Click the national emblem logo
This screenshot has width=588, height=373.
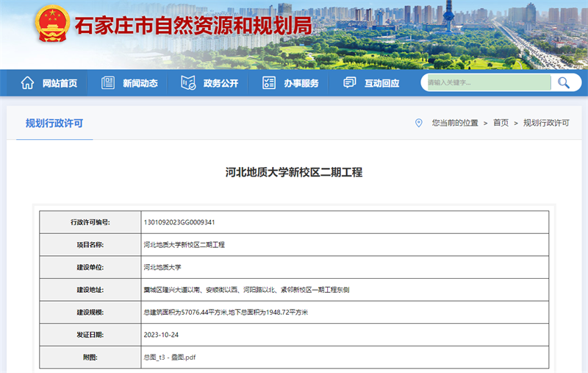[52, 24]
